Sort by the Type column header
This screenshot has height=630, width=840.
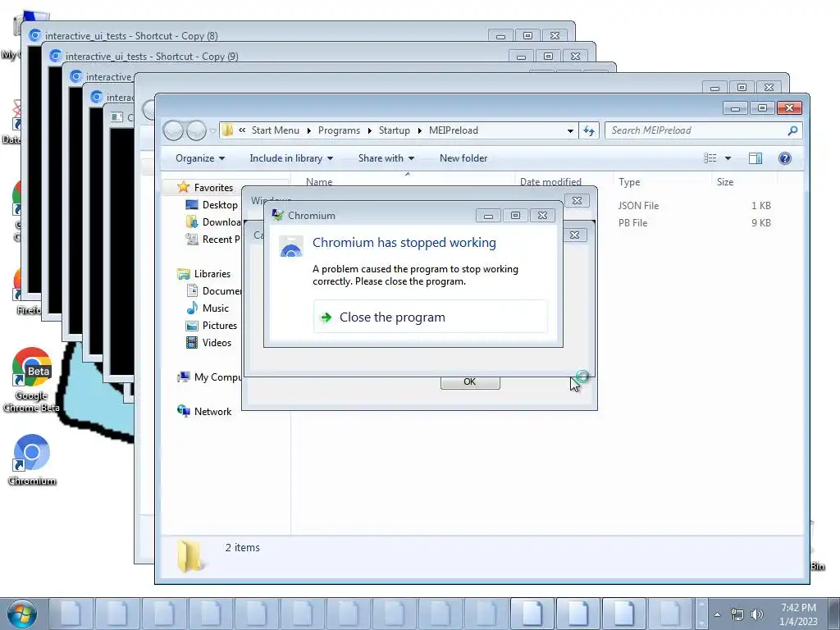pos(629,181)
